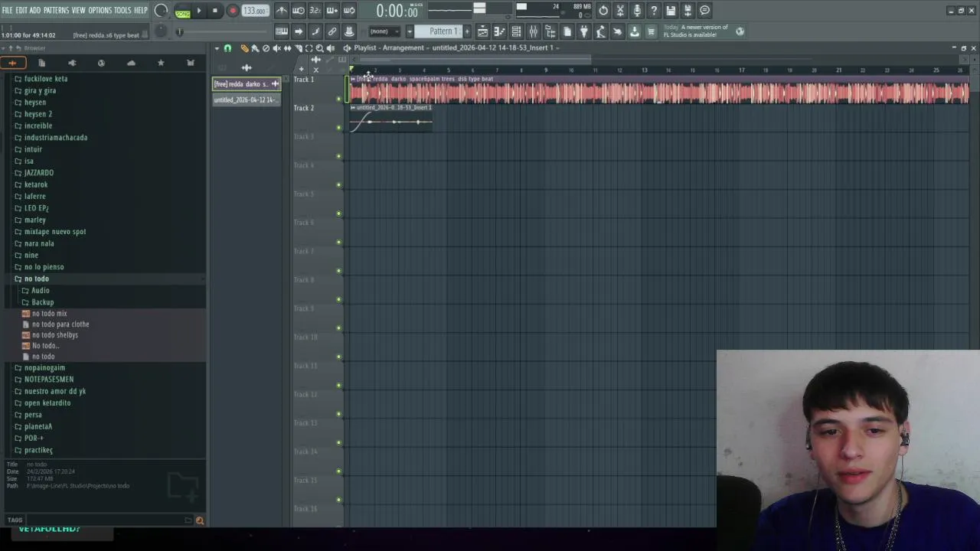Select the '[free] redda darko' audio clip in picker

point(247,84)
